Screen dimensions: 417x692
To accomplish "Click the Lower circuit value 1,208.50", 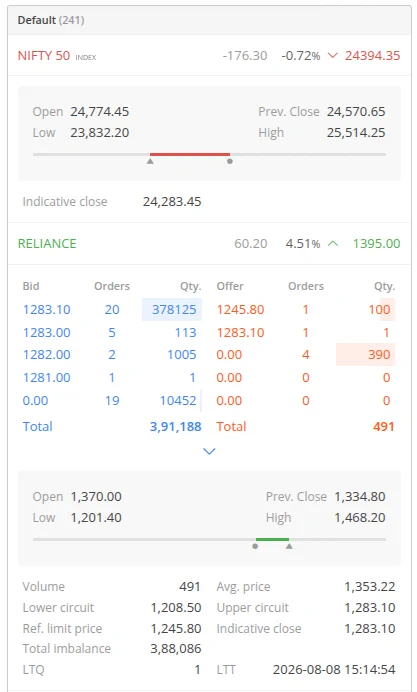I will coord(176,608).
